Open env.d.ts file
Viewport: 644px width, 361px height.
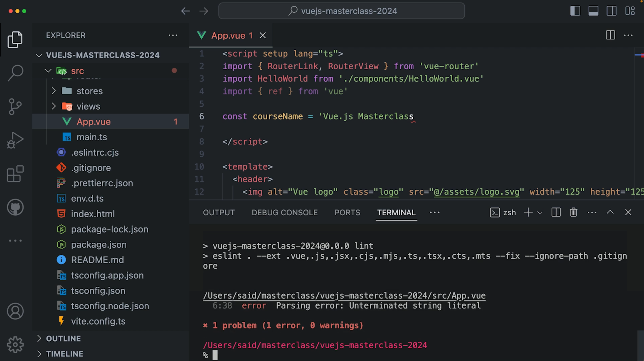(110, 198)
